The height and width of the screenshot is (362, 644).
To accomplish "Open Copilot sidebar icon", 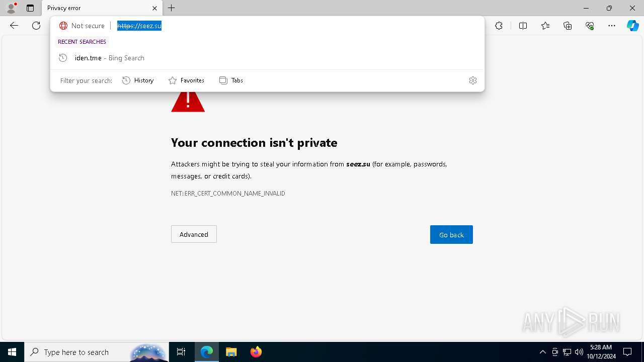I will pyautogui.click(x=633, y=26).
